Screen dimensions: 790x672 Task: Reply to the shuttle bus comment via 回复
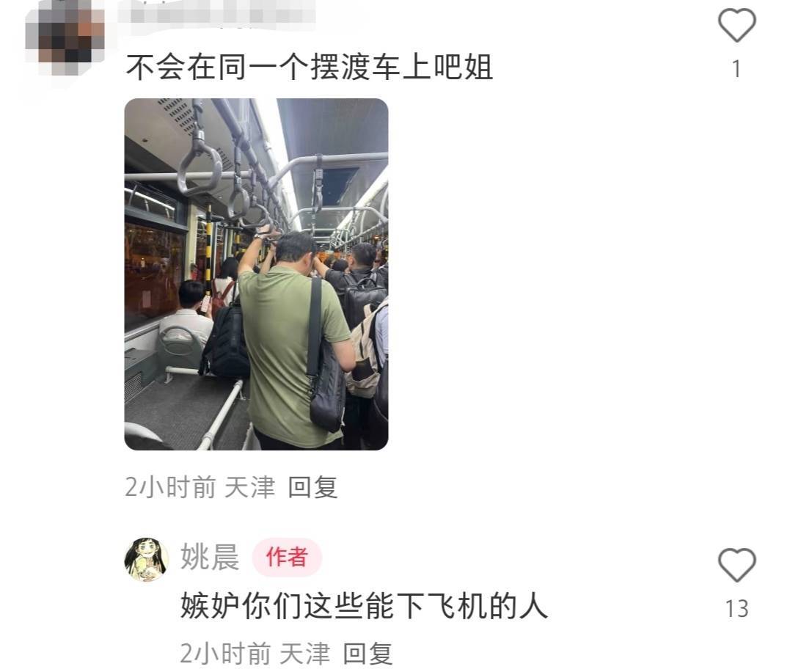pos(312,487)
